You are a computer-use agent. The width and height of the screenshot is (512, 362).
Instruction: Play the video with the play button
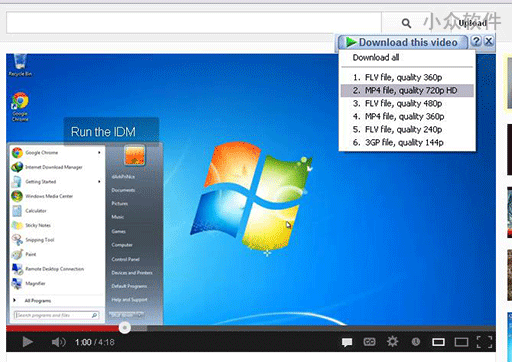click(27, 342)
